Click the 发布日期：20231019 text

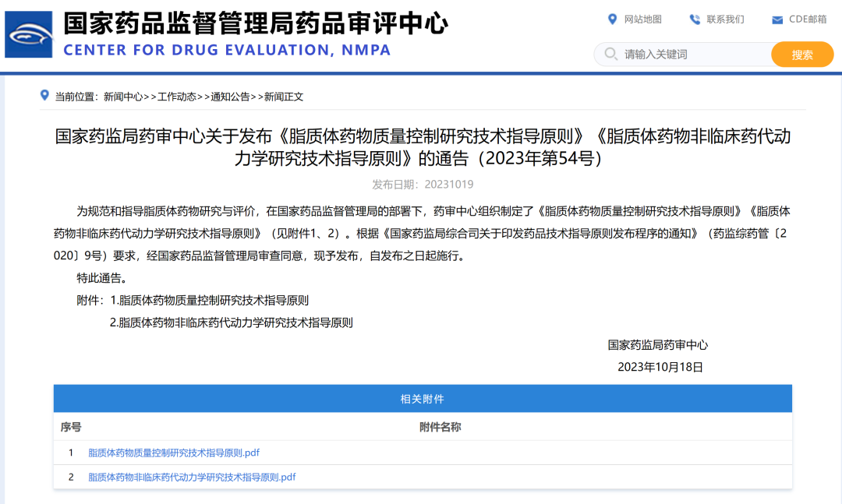click(423, 184)
